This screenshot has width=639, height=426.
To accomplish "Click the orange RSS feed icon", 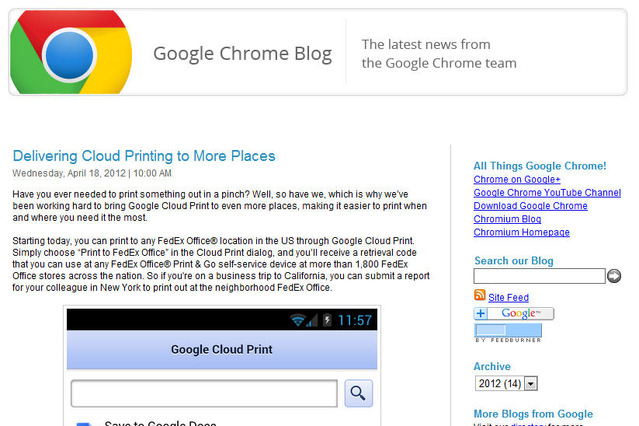I will point(480,294).
